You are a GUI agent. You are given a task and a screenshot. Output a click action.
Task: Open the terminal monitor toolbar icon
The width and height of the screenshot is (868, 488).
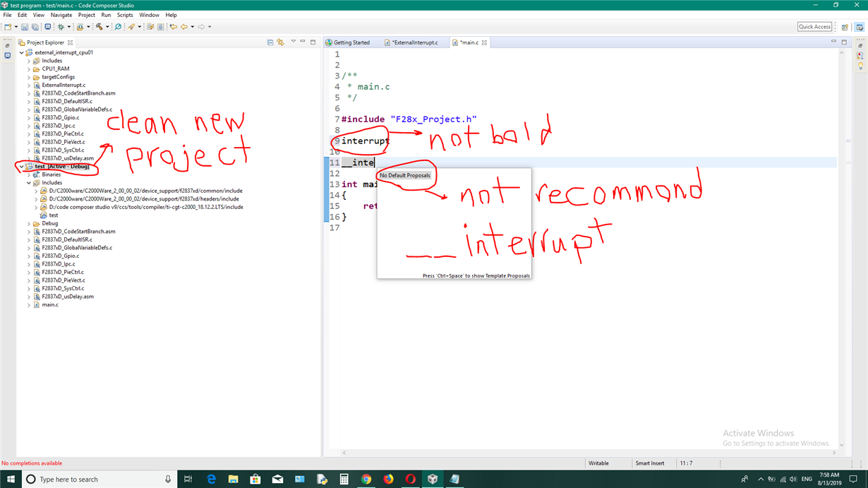pyautogui.click(x=47, y=27)
